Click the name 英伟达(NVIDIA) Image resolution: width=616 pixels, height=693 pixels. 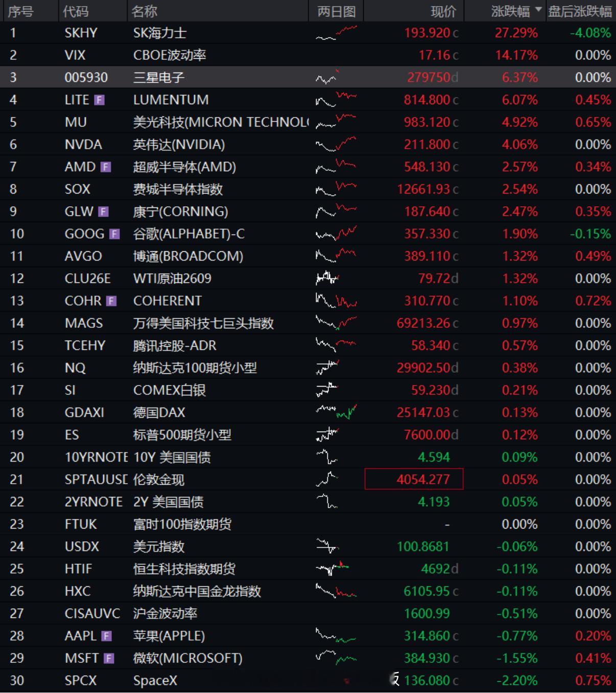click(x=179, y=145)
